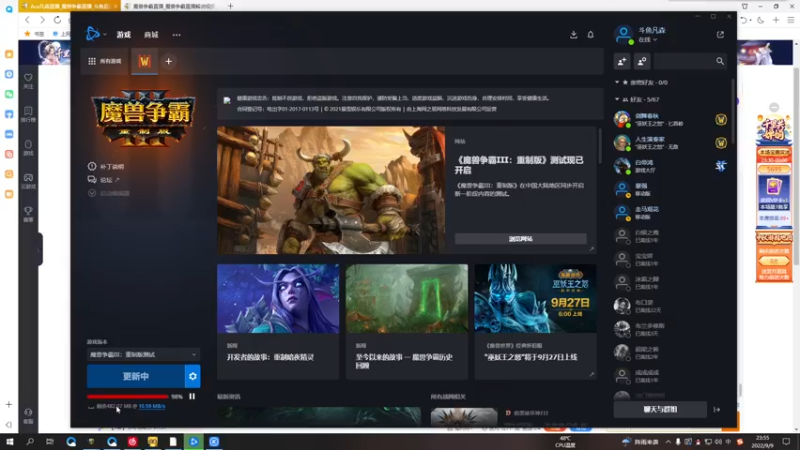Add a game to favorites bar
800x450 pixels.
pyautogui.click(x=168, y=61)
